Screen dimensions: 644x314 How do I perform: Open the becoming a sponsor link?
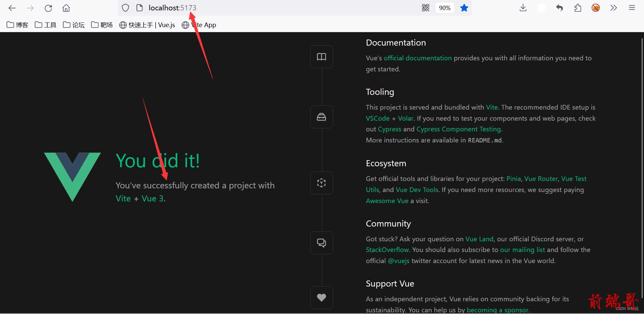click(497, 310)
